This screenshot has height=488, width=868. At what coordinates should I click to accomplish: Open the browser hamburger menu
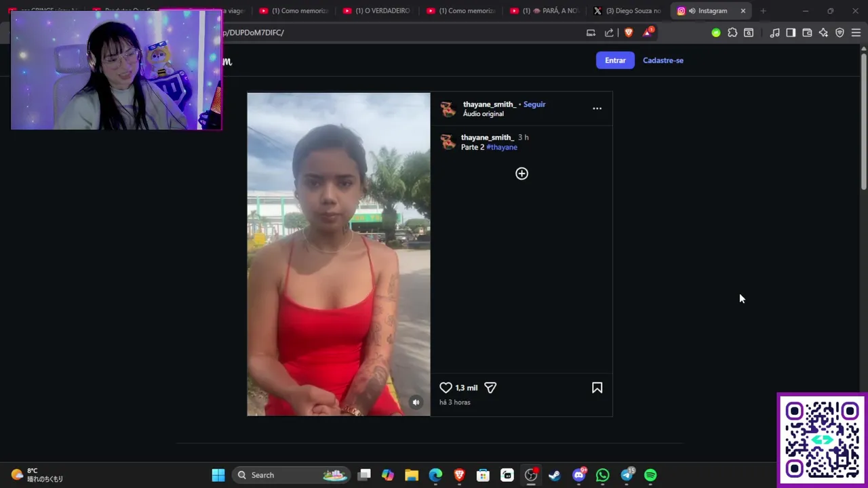tap(856, 33)
